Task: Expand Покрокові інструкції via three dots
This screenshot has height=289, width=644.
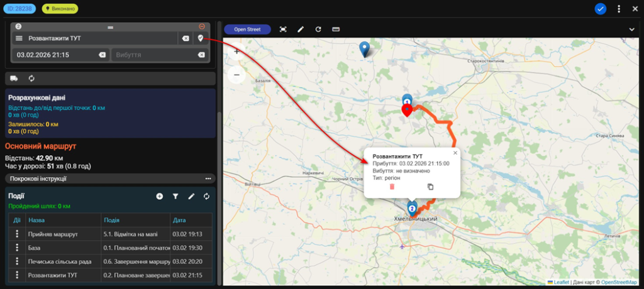Action: pyautogui.click(x=208, y=178)
